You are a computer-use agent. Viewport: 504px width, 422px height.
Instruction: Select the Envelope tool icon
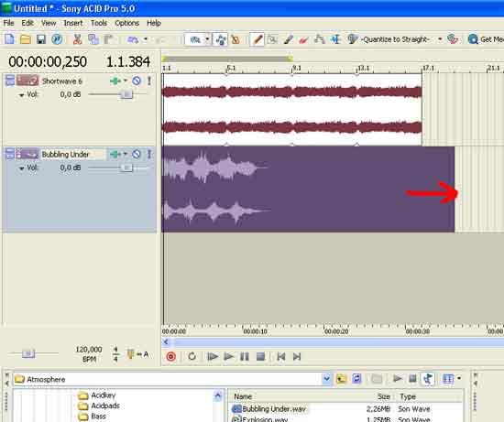pyautogui.click(x=320, y=39)
